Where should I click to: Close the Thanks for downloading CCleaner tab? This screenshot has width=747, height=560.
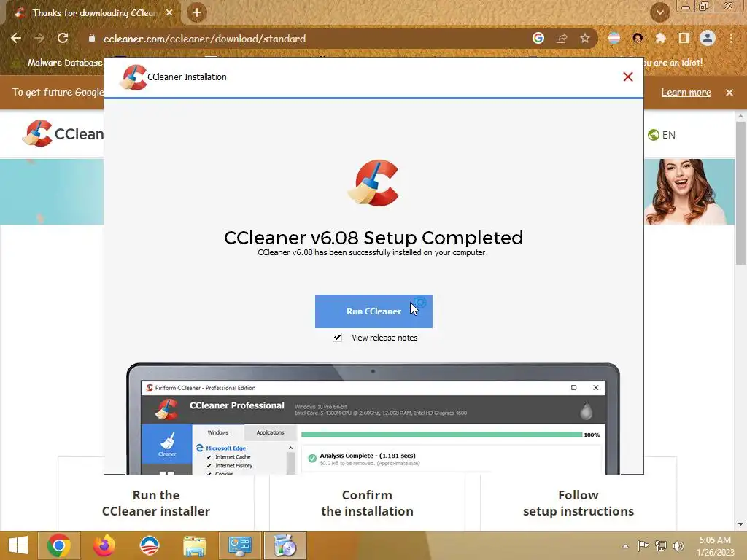(169, 13)
